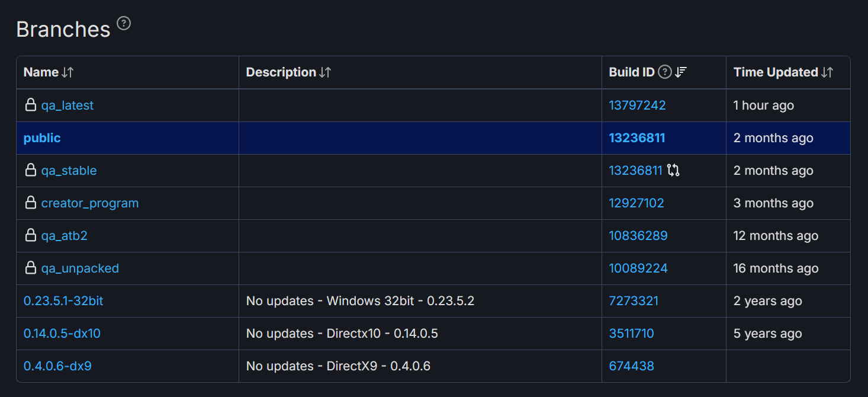868x397 pixels.
Task: Click the Branches section heading
Action: click(63, 29)
